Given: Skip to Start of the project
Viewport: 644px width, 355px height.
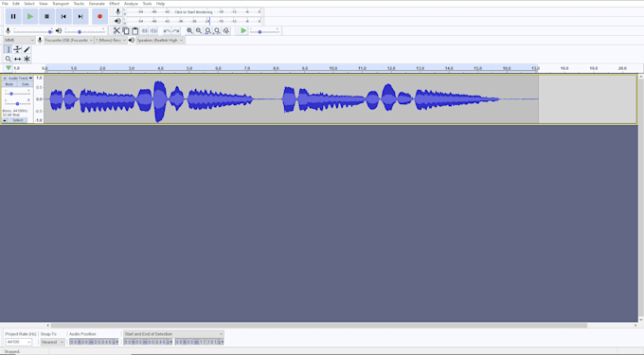Looking at the screenshot, I should coord(63,16).
